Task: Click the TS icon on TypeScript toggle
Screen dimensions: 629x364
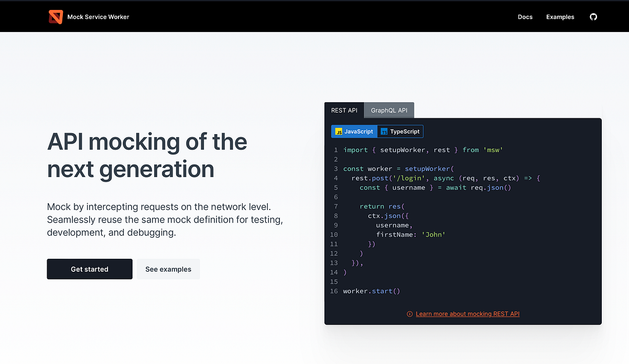Action: (384, 131)
